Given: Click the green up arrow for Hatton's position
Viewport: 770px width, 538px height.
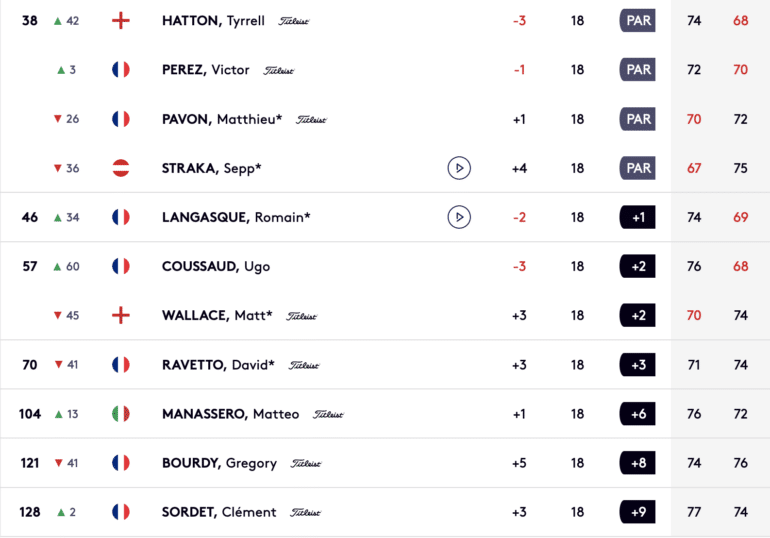Looking at the screenshot, I should coord(57,21).
